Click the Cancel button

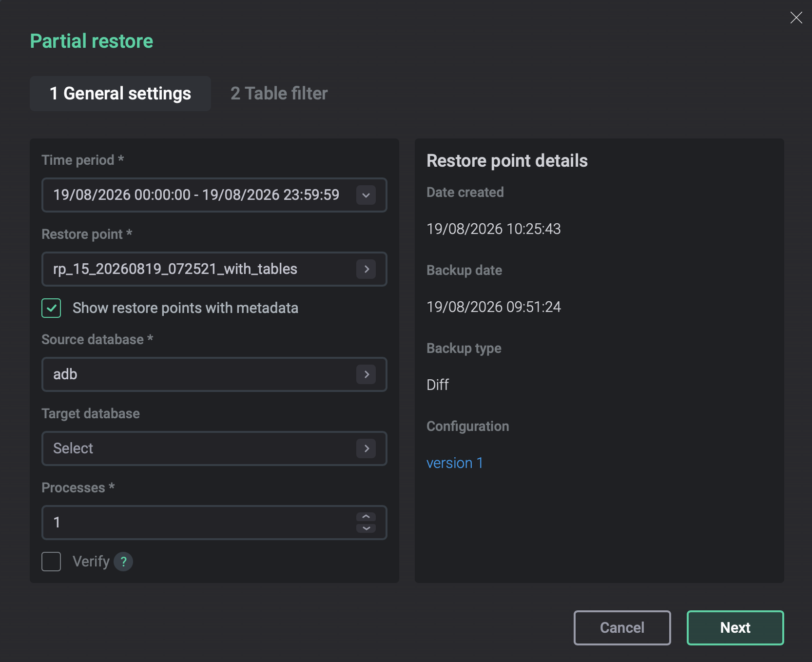(x=622, y=628)
